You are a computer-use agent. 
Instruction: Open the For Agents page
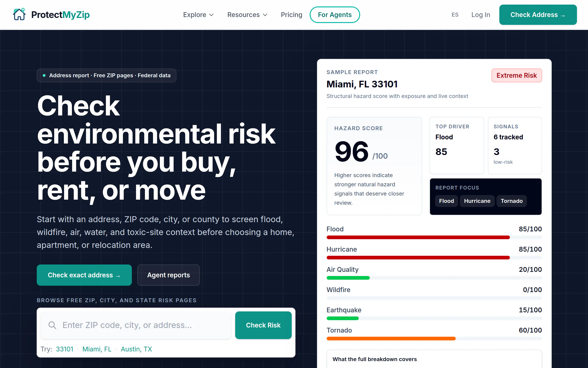pos(335,15)
